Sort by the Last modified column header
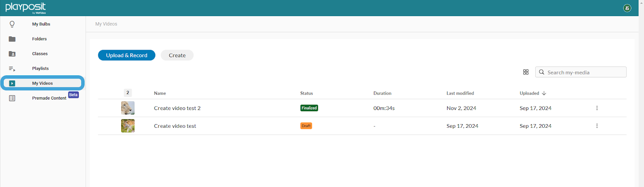The height and width of the screenshot is (187, 644). [460, 93]
